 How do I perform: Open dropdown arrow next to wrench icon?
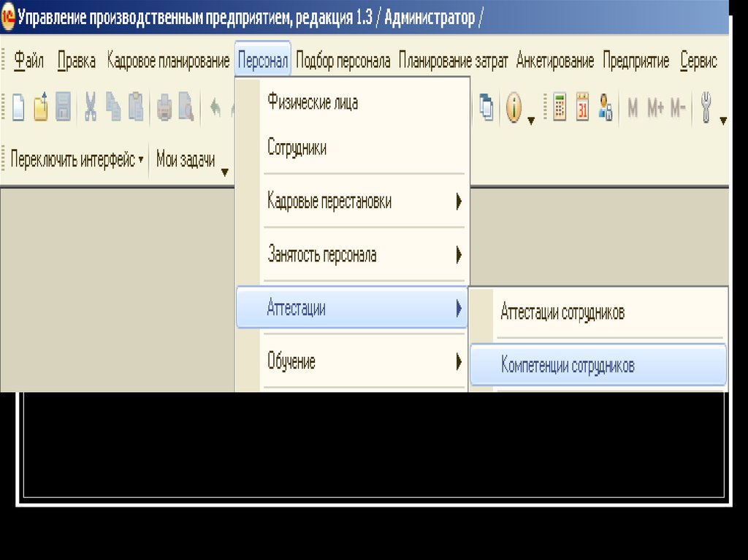point(723,120)
